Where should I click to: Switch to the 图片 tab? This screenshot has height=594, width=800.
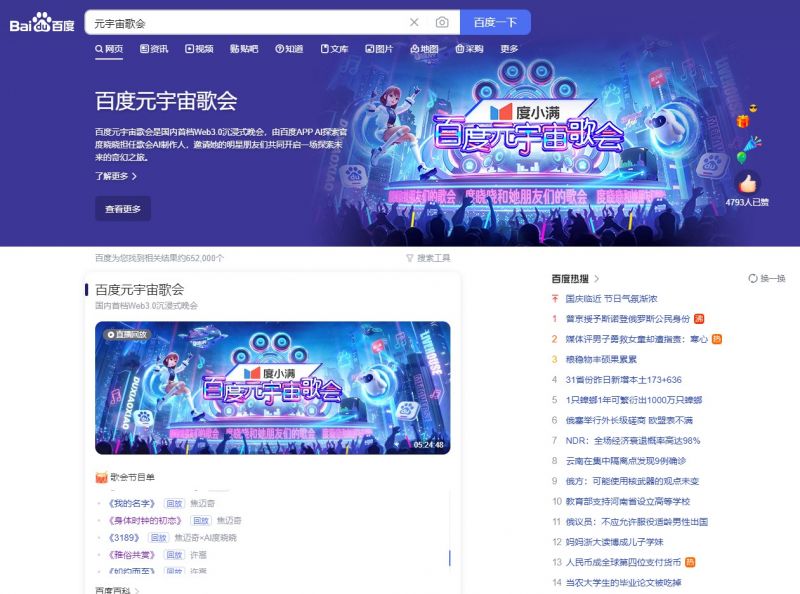[x=379, y=48]
